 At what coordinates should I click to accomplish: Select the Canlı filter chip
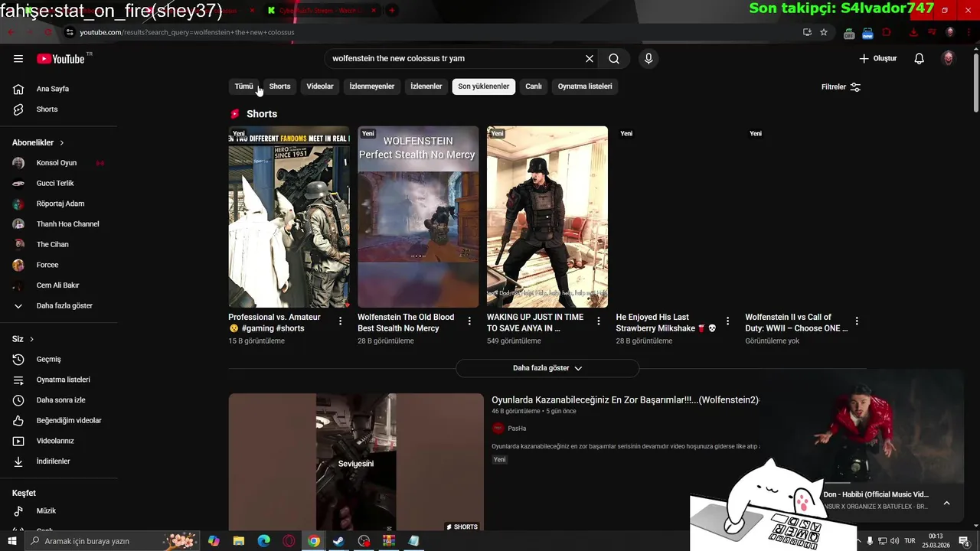(534, 86)
